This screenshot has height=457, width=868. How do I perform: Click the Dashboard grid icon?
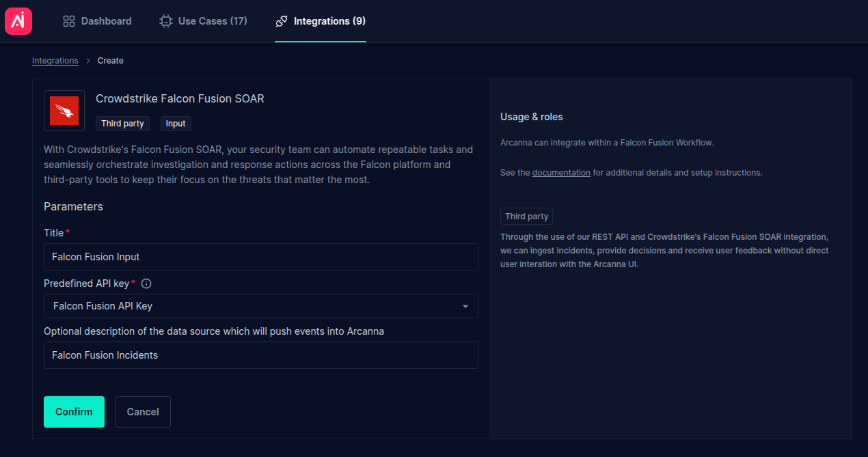point(68,21)
